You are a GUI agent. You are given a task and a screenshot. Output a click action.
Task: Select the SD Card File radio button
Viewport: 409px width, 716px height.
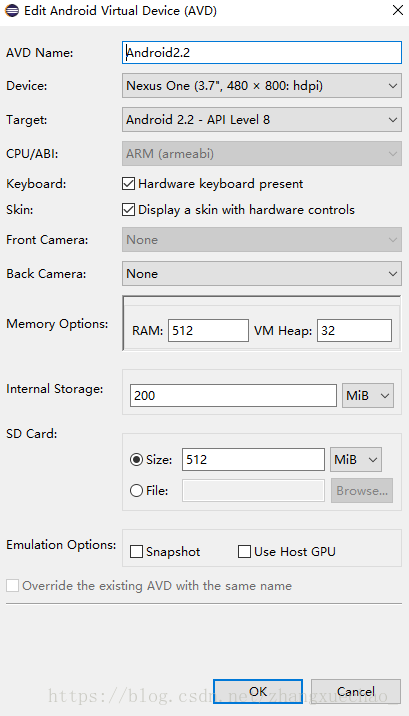[136, 491]
